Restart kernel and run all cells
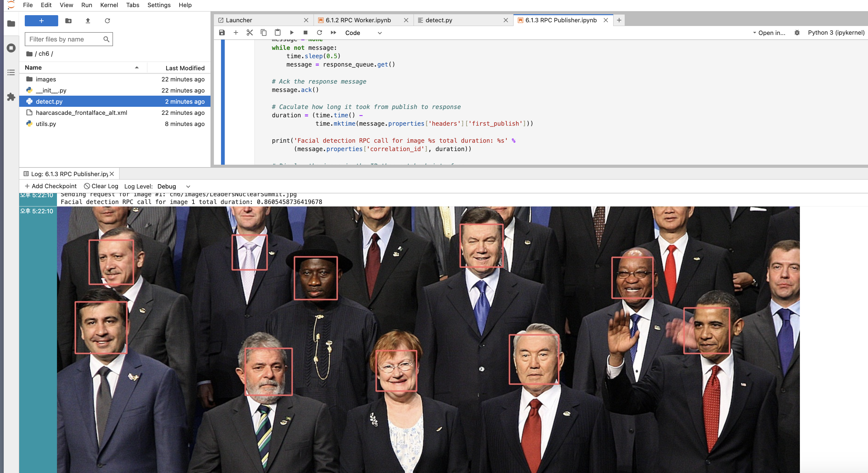Image resolution: width=868 pixels, height=473 pixels. pos(333,33)
